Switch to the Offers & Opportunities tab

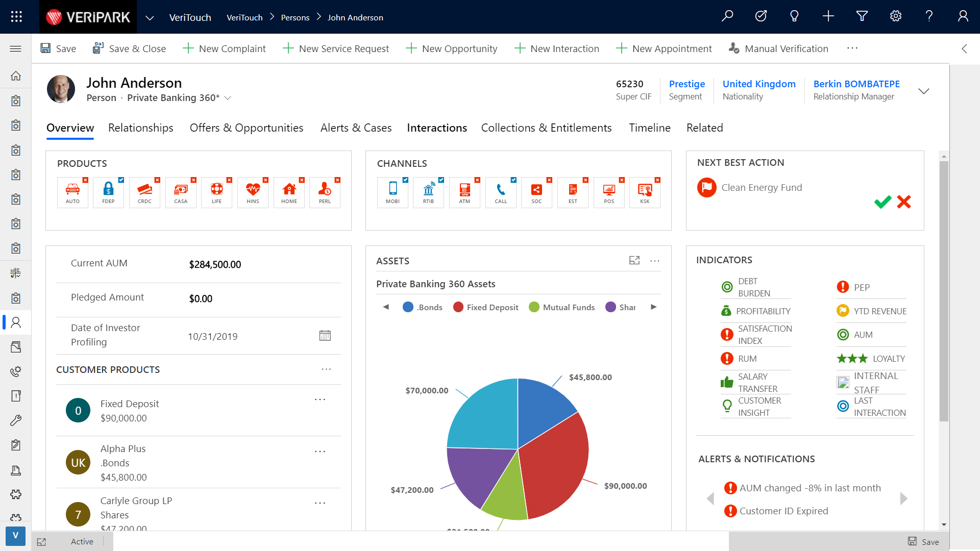click(x=247, y=128)
